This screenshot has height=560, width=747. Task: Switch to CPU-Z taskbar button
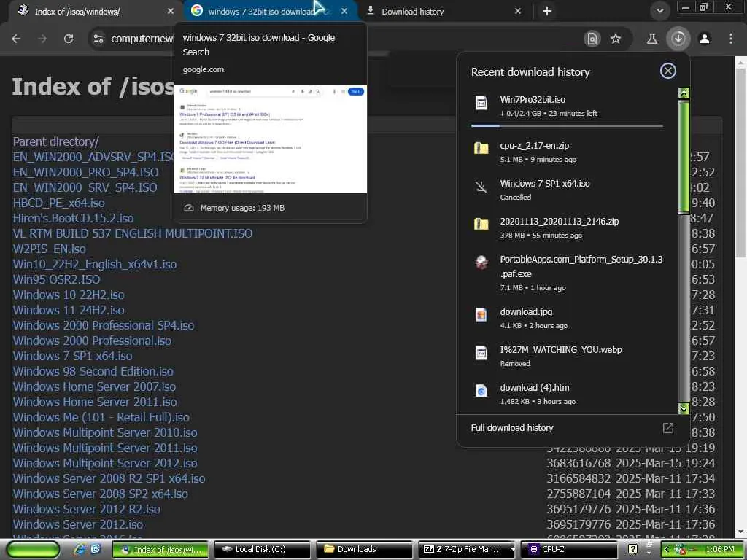[568, 550]
